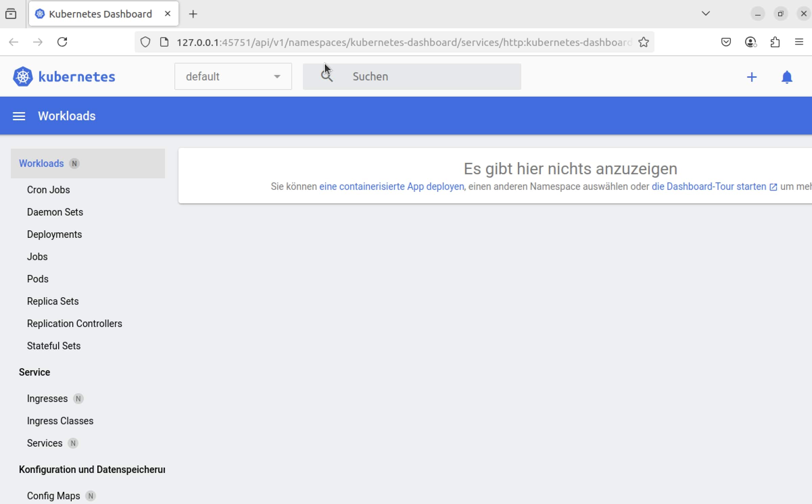
Task: Bookmark this page with the star icon
Action: (x=643, y=42)
